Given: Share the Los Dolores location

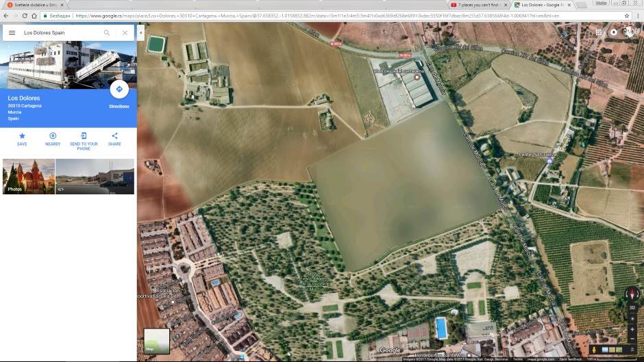Looking at the screenshot, I should tap(114, 136).
